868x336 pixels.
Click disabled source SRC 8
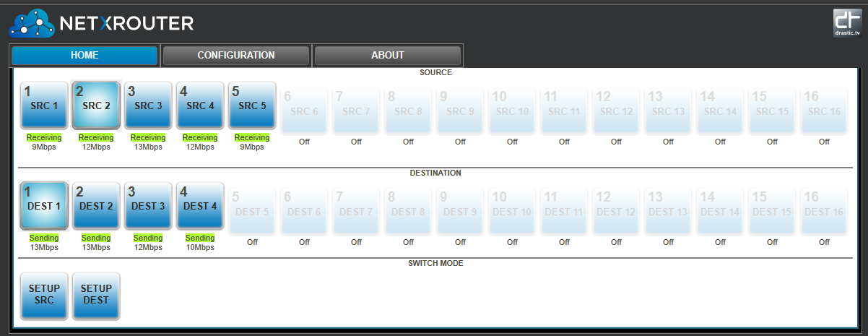pyautogui.click(x=408, y=111)
